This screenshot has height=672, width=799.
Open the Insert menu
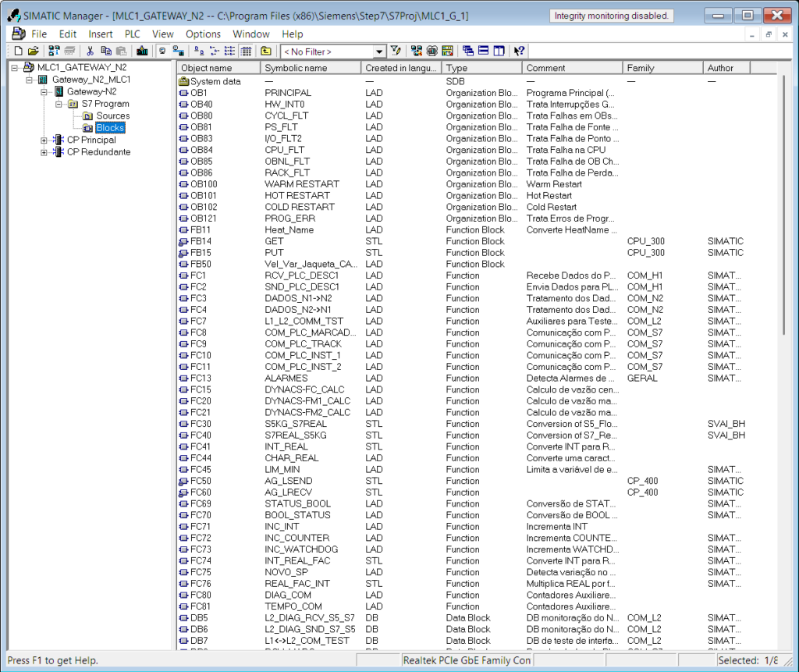(x=101, y=34)
